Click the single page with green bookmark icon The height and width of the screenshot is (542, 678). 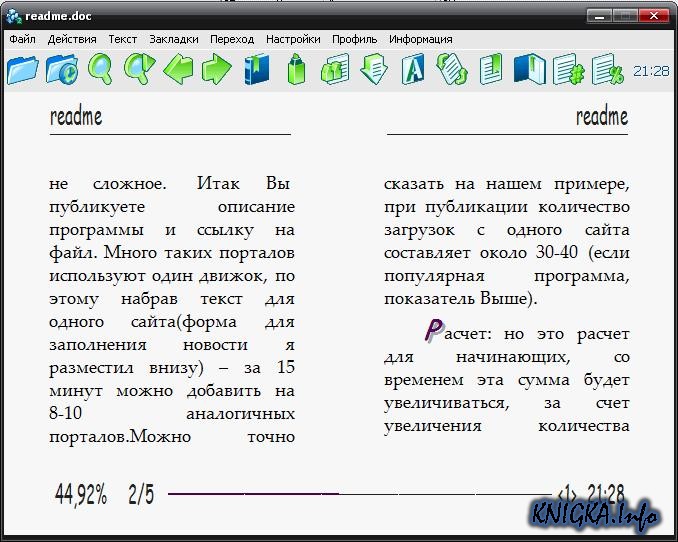[491, 69]
